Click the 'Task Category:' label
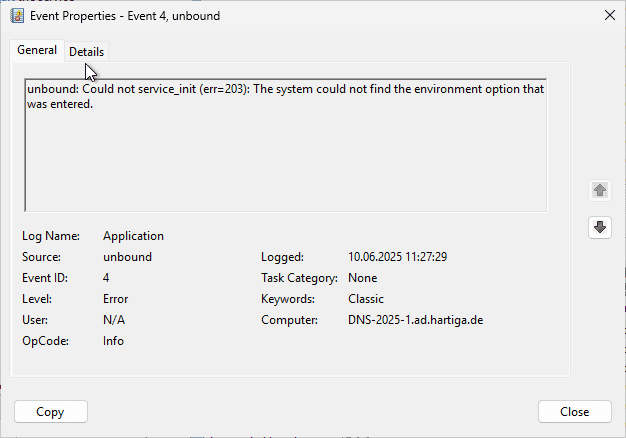 [299, 278]
